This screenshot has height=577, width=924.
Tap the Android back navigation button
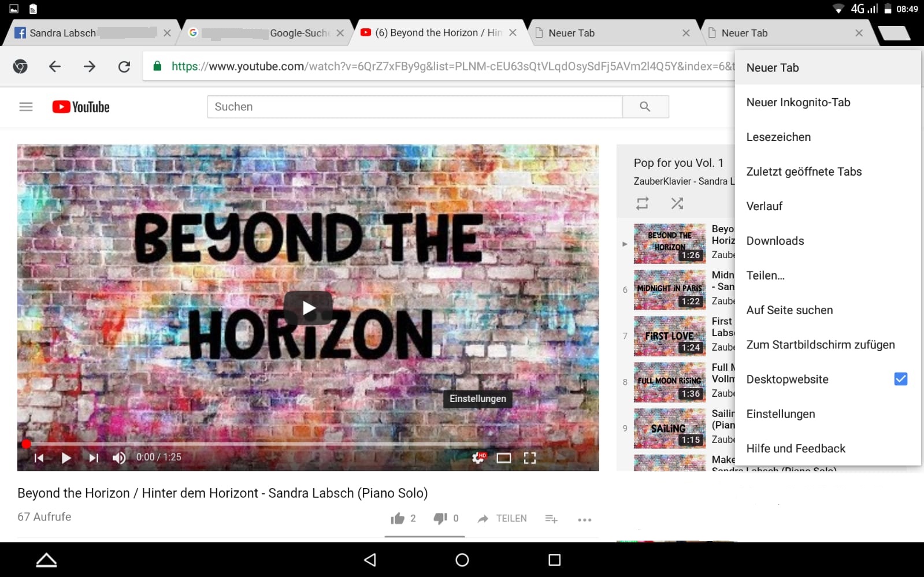[370, 560]
